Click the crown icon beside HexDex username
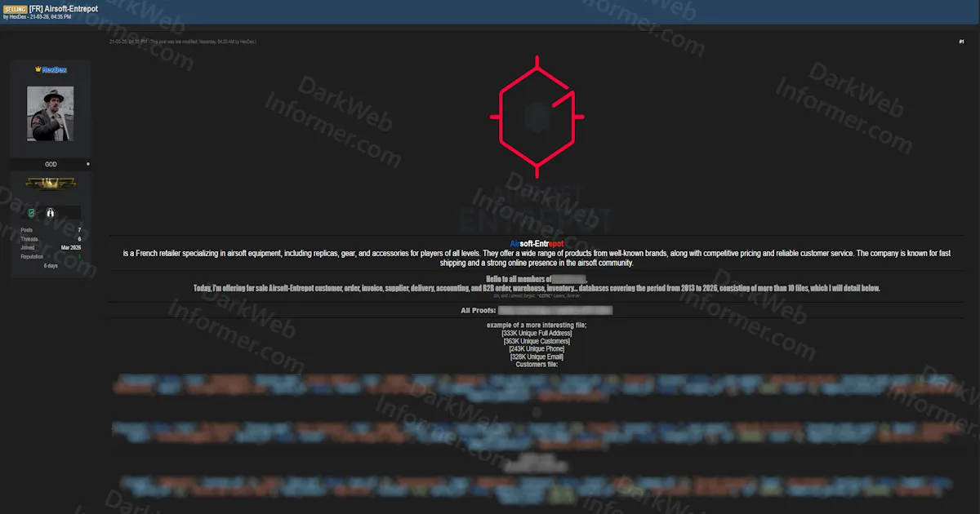Image resolution: width=980 pixels, height=514 pixels. pos(38,70)
